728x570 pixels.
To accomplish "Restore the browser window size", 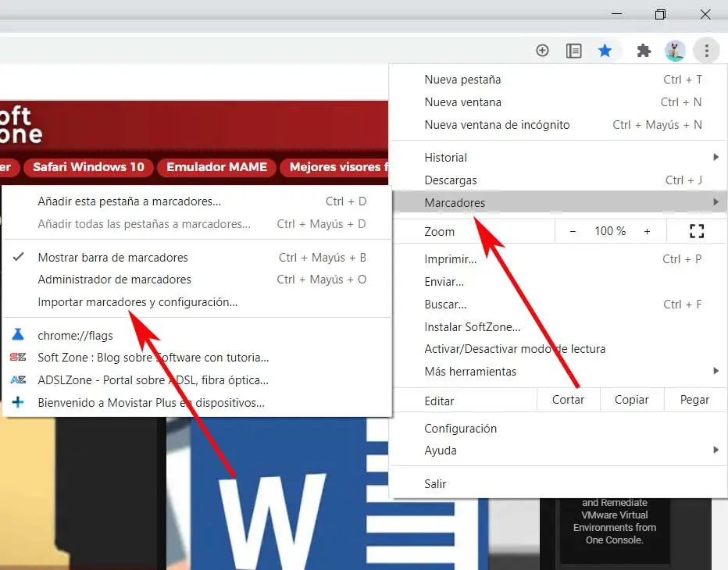I will click(x=660, y=14).
